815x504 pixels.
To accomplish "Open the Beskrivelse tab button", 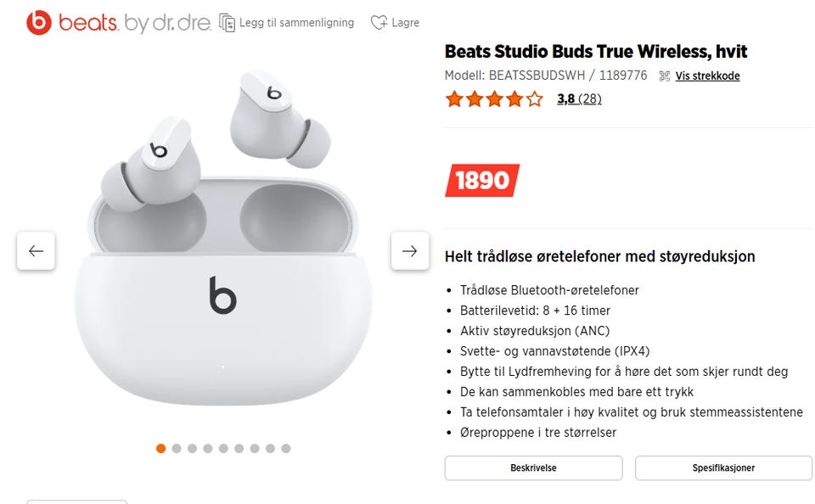I will pyautogui.click(x=533, y=468).
